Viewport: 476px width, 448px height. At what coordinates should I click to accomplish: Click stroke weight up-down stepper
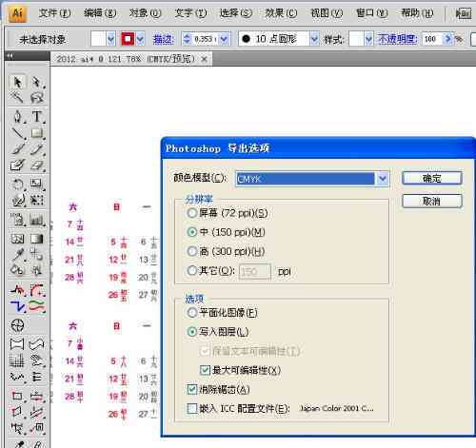(187, 39)
